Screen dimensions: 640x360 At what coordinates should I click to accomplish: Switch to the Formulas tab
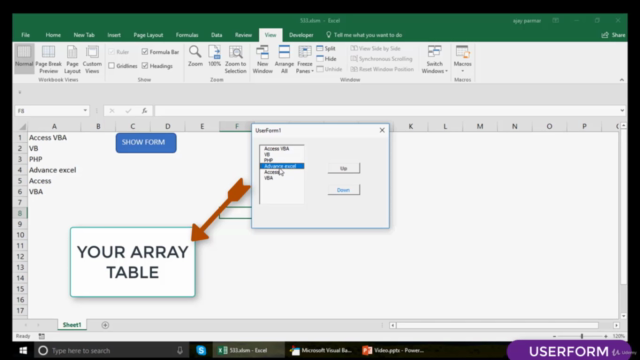coord(187,35)
